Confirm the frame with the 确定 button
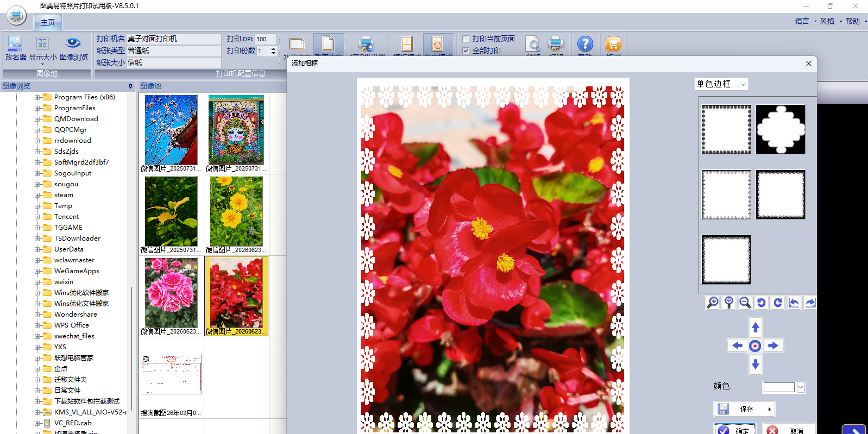This screenshot has width=868, height=434. (x=734, y=429)
